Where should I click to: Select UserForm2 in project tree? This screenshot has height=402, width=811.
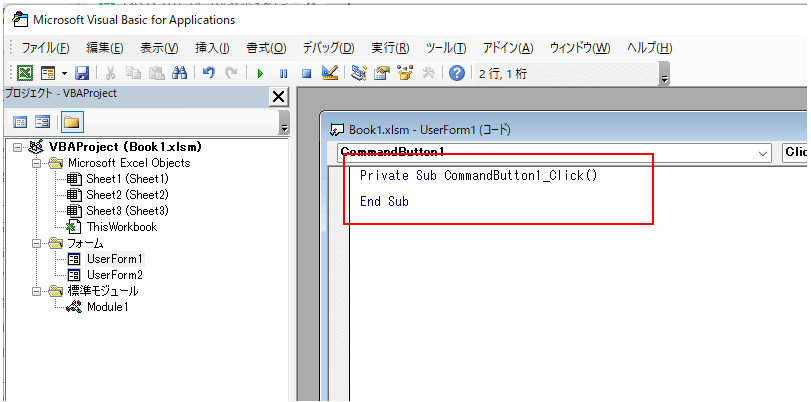[115, 275]
